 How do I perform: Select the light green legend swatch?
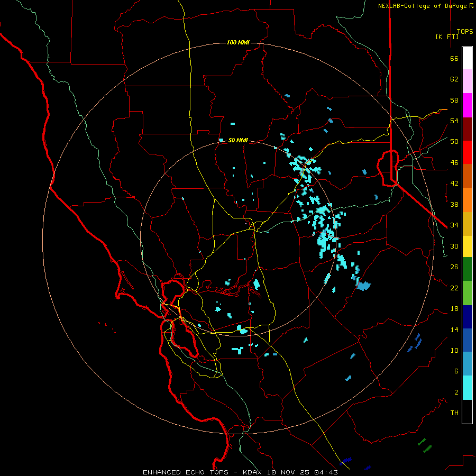(467, 293)
